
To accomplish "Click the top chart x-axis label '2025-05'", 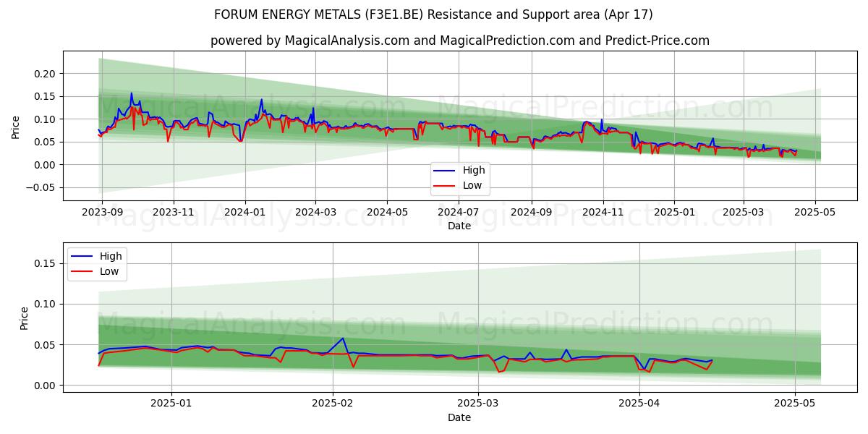I will tap(815, 212).
